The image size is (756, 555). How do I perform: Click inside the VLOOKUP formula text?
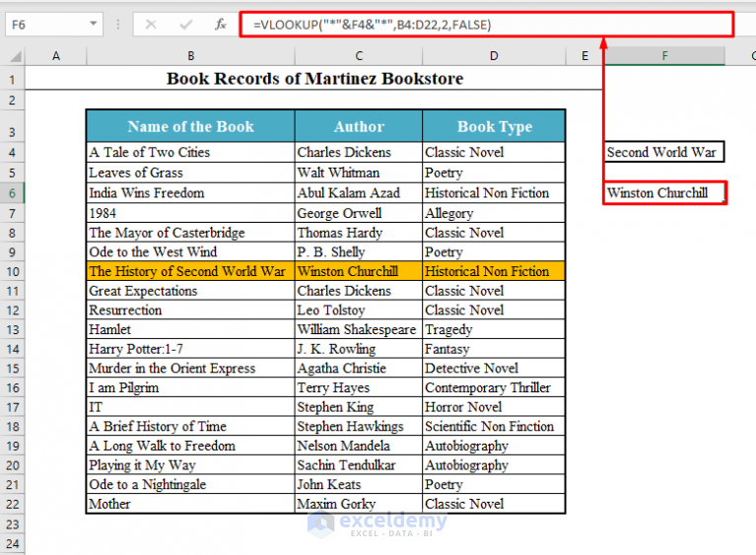(372, 25)
